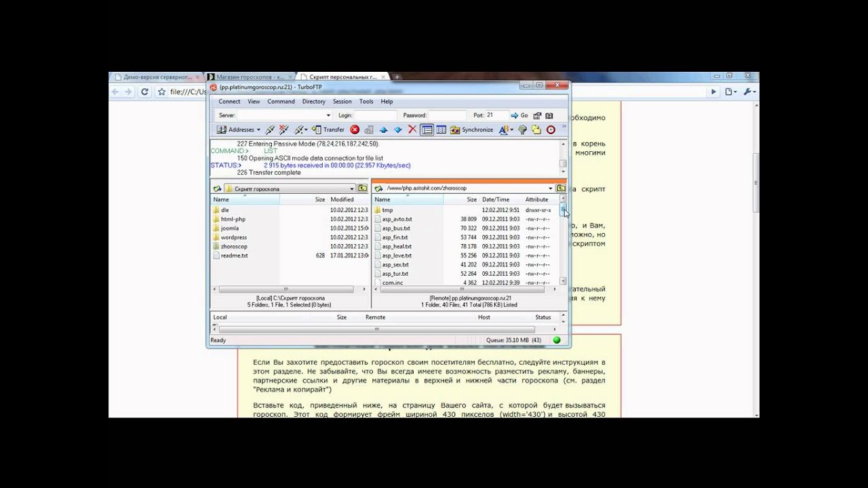
Task: Click the Disconnect icon with red X
Action: click(283, 129)
